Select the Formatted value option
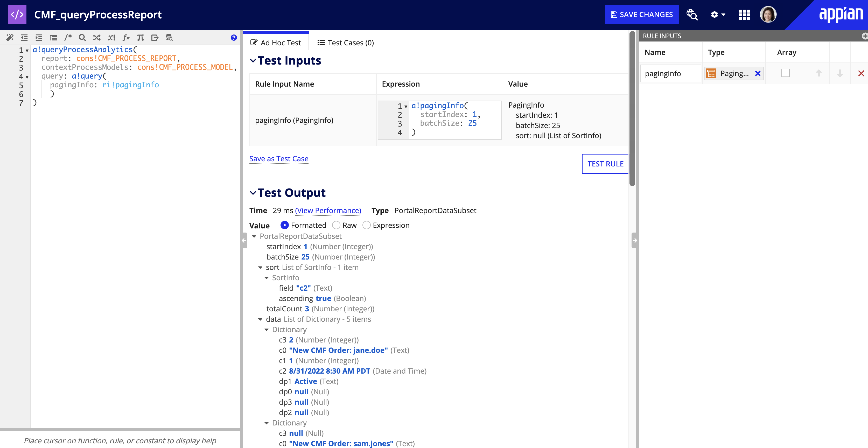 tap(284, 225)
